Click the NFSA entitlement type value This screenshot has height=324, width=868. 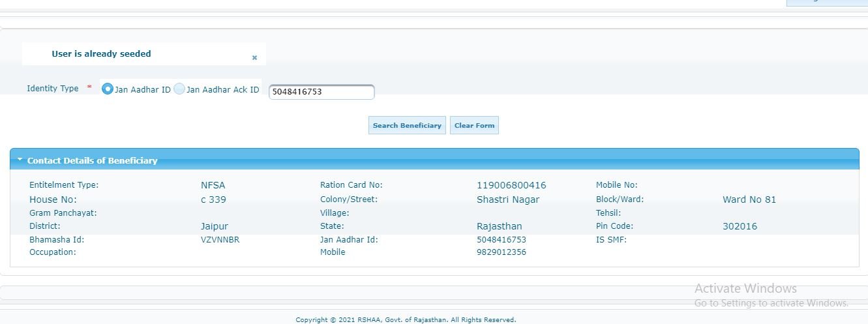(213, 185)
